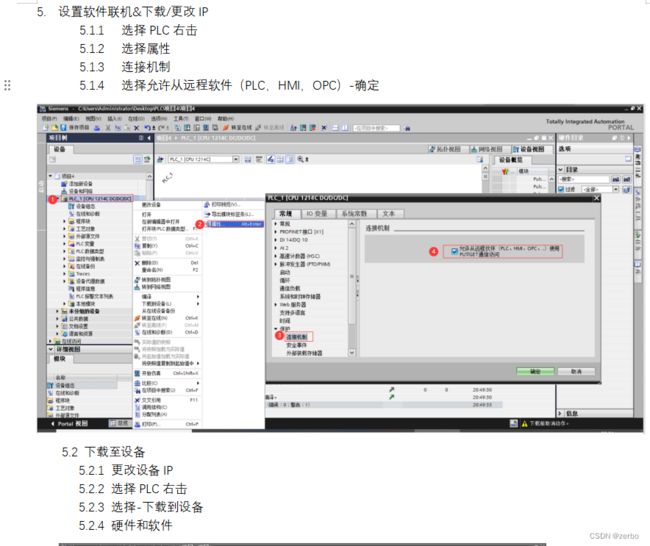Click the drag handle beside step 5.1.4
Screen dimensions: 650x546
tap(7, 85)
